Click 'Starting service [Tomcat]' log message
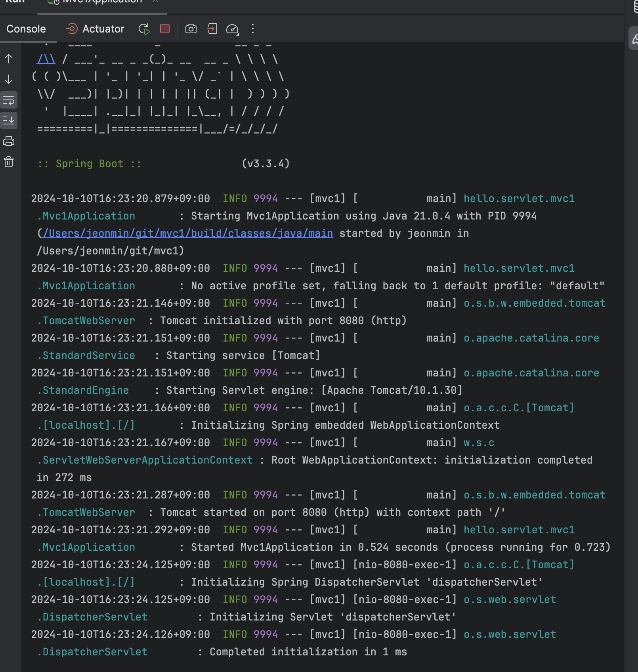 click(x=243, y=355)
